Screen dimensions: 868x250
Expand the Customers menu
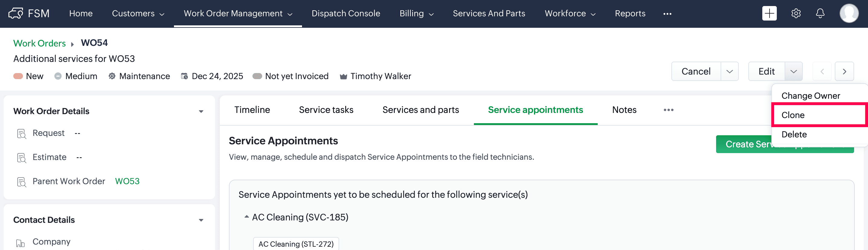click(x=138, y=14)
